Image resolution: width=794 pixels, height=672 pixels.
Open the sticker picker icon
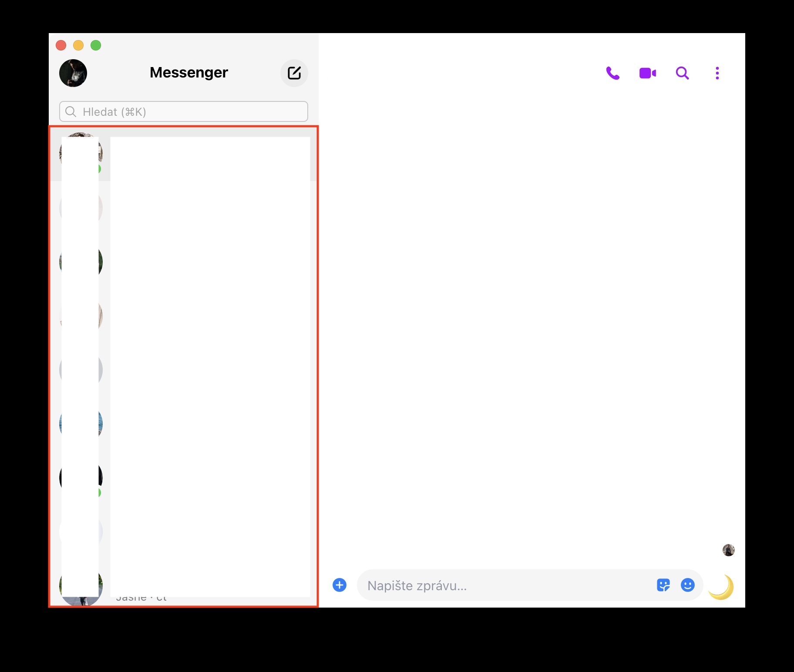coord(663,585)
